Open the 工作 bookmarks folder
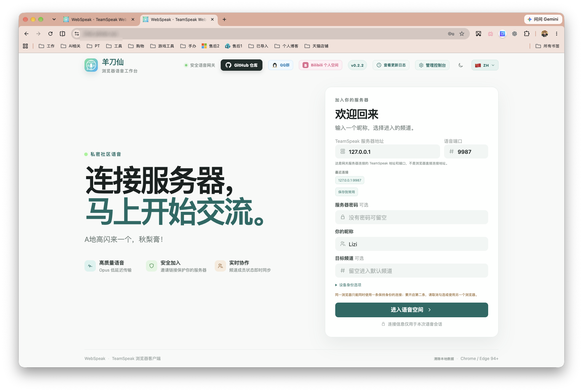 coord(47,46)
